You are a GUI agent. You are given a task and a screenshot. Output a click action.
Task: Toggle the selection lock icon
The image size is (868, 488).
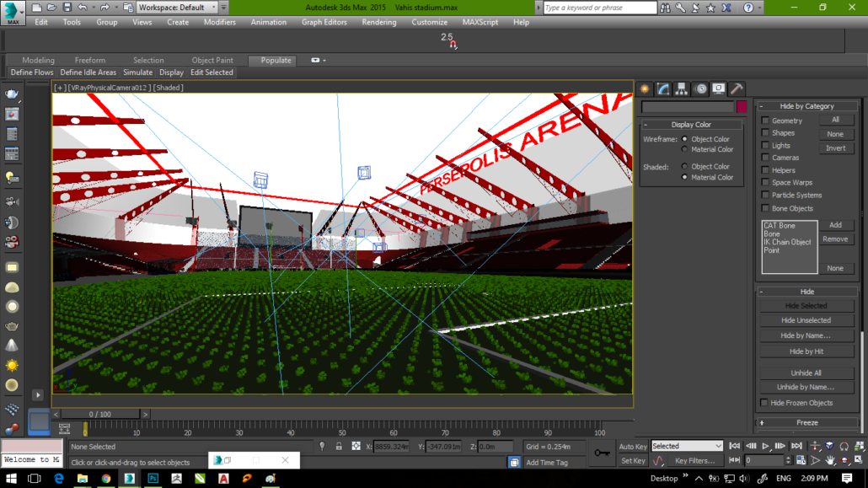[x=339, y=447]
